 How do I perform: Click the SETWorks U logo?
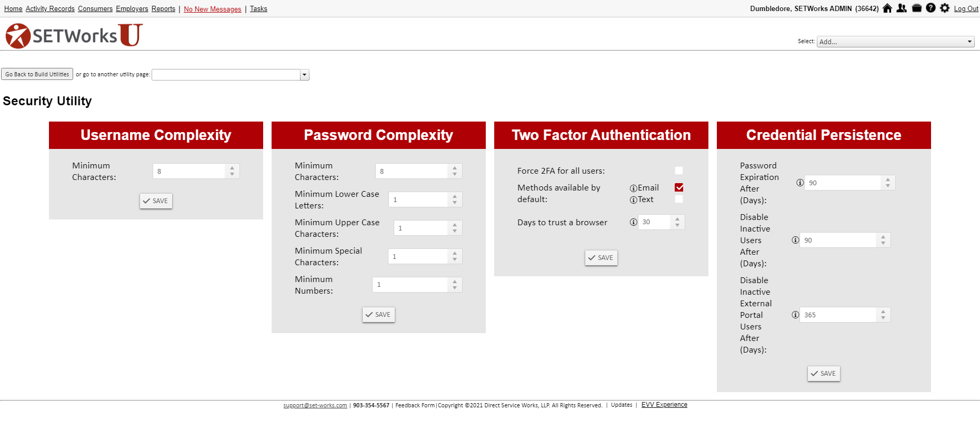pyautogui.click(x=74, y=35)
